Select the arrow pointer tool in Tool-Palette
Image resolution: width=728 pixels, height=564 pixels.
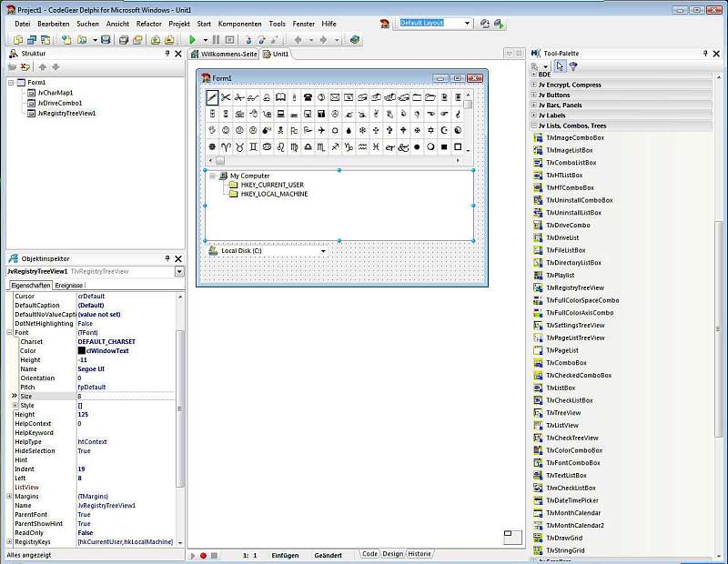[x=561, y=65]
